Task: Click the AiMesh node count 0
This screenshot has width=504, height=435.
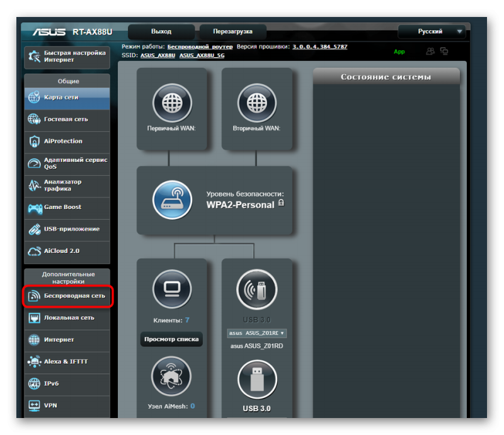Action: (x=193, y=407)
